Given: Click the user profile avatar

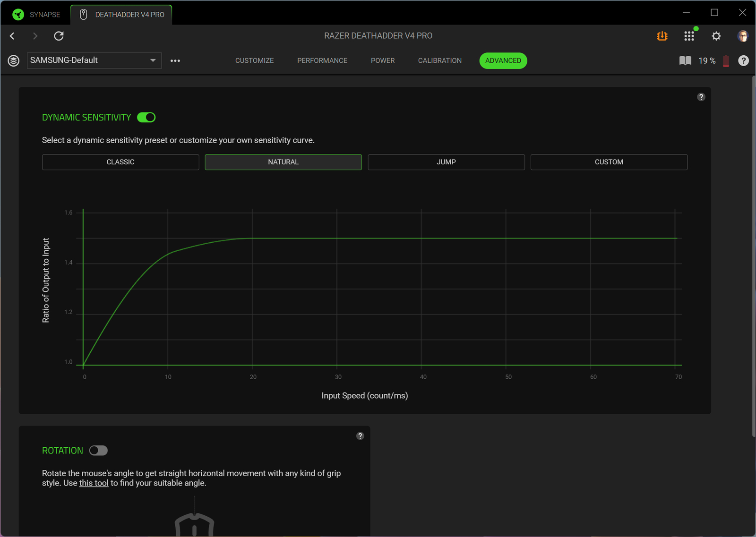Looking at the screenshot, I should pyautogui.click(x=742, y=36).
